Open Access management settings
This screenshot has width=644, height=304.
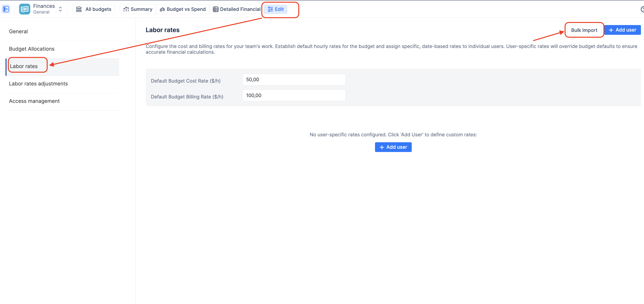pos(34,101)
